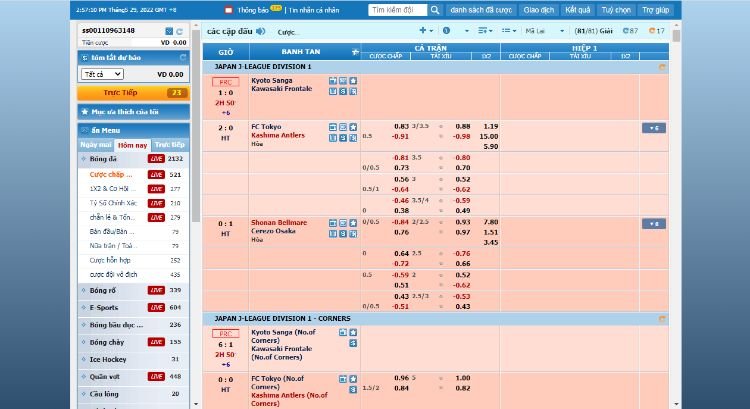Expand more bets for FC Tokyo match
The width and height of the screenshot is (750, 409).
(653, 128)
